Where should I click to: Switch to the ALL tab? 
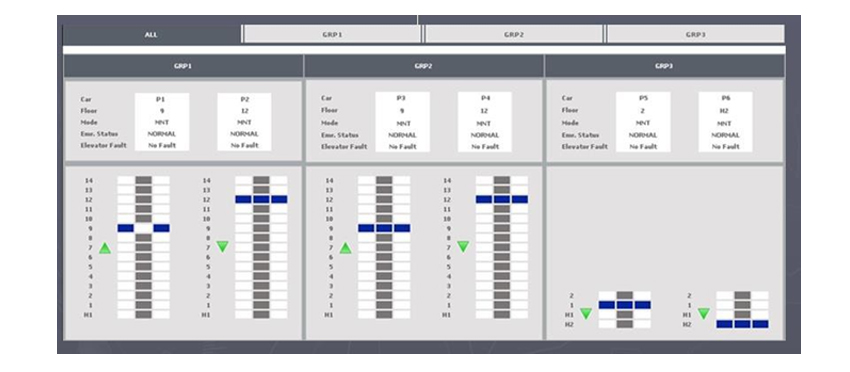tap(151, 34)
